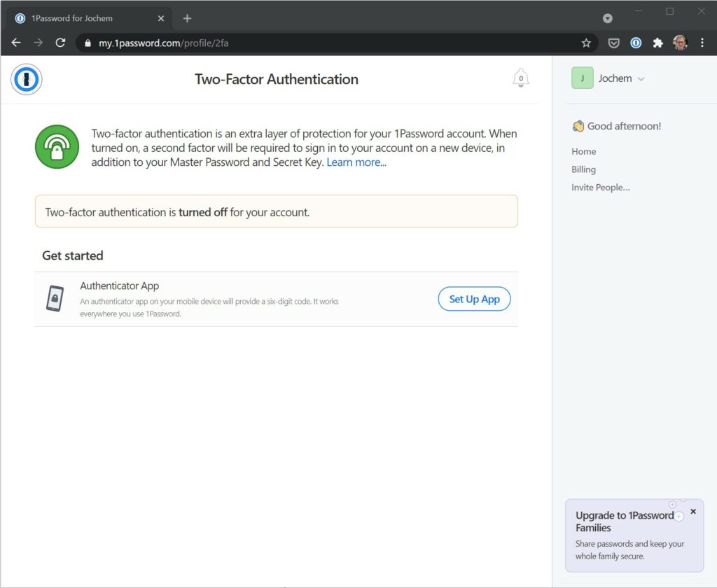717x588 pixels.
Task: Click the tab search dropdown circle icon
Action: pos(607,18)
